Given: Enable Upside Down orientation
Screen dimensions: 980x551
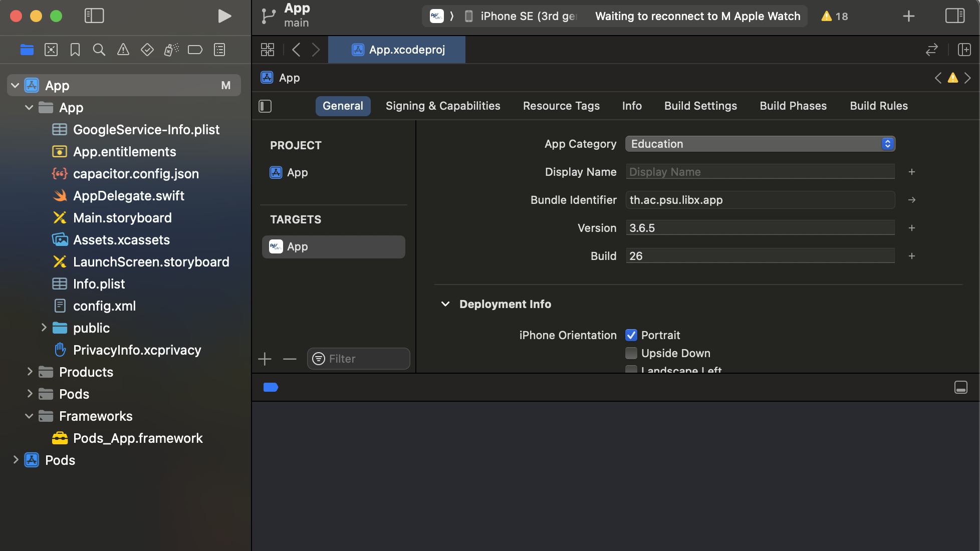Looking at the screenshot, I should point(631,353).
